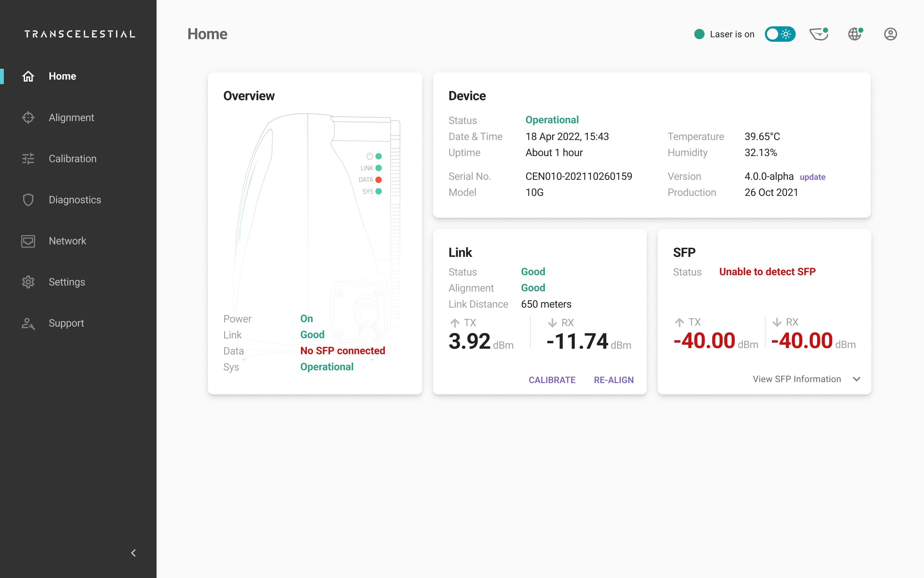This screenshot has height=578, width=924.
Task: Click the SFP RX down-arrow icon
Action: [777, 322]
